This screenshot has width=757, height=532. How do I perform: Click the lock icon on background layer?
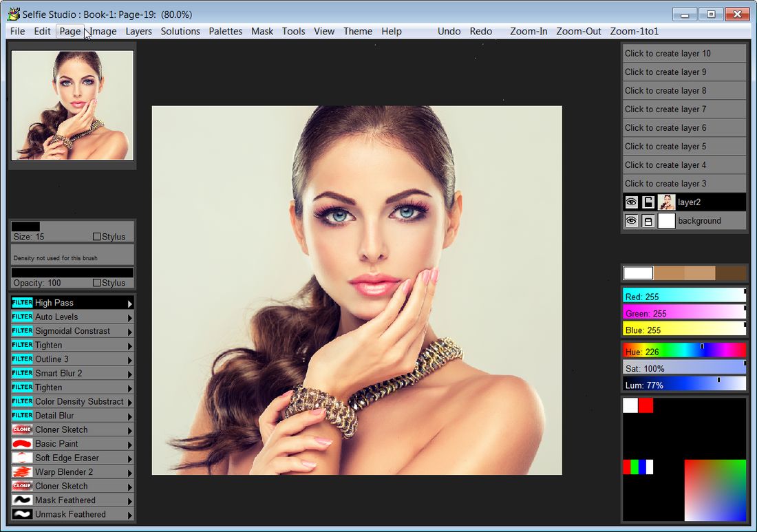648,221
